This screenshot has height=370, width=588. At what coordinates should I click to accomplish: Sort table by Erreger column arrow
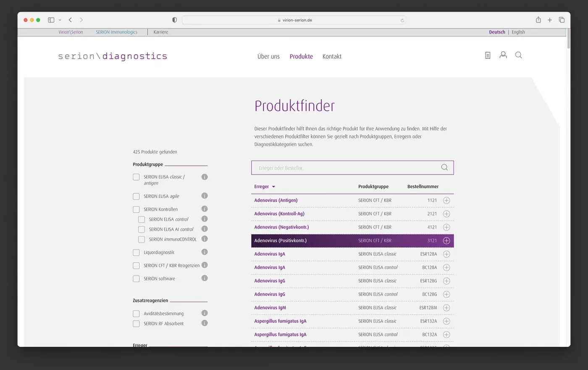pos(273,187)
